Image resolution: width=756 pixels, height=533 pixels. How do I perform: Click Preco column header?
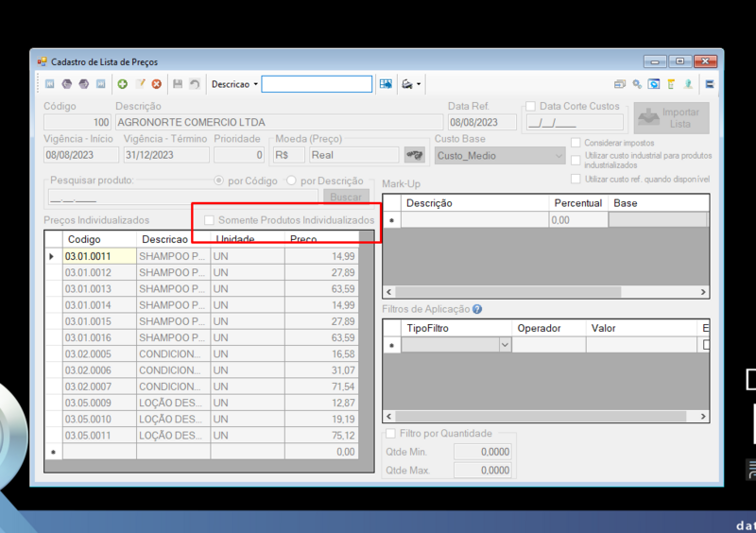click(321, 239)
